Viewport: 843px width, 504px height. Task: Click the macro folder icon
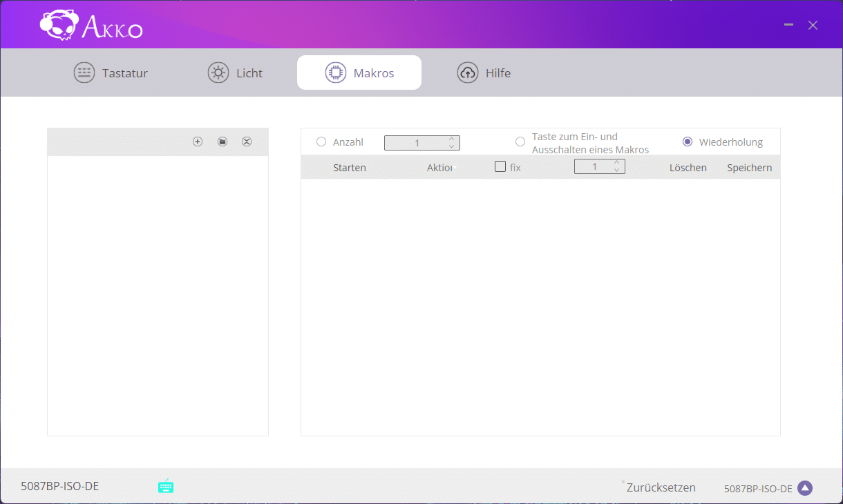(x=222, y=142)
